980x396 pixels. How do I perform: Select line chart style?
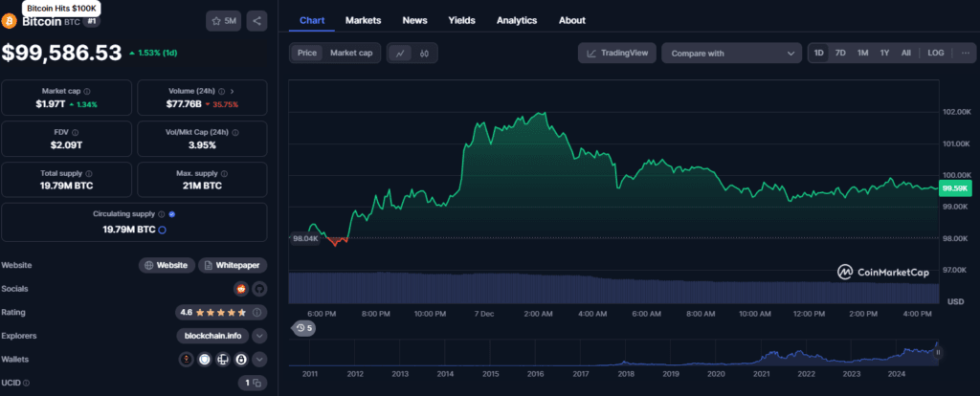(400, 54)
